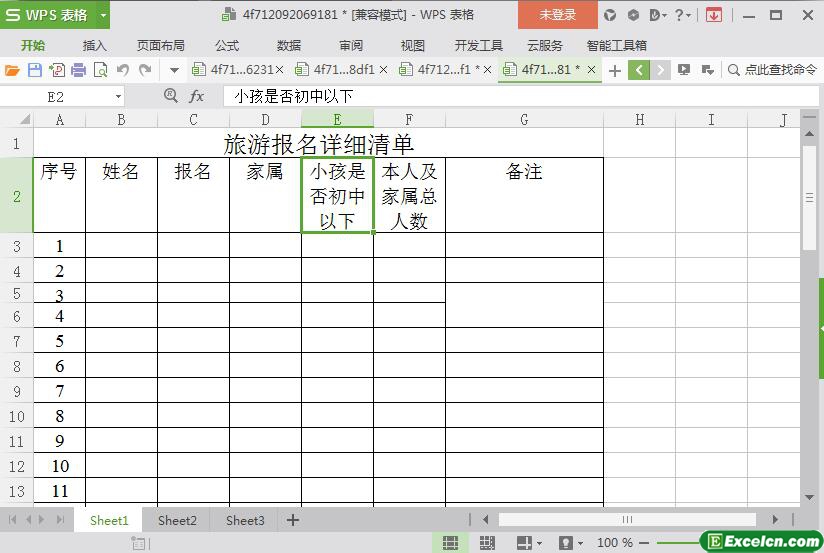Image resolution: width=824 pixels, height=553 pixels.
Task: Click the vertical scrollbar down arrow
Action: (x=809, y=497)
